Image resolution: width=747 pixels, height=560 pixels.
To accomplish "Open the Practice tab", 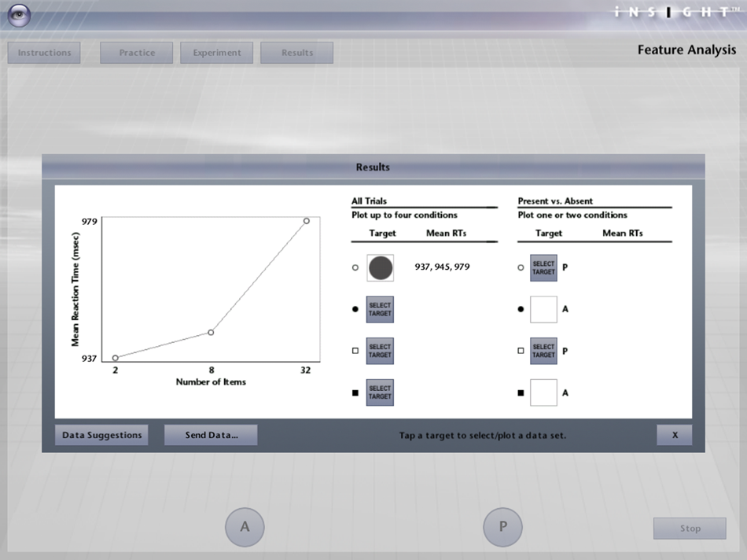I will click(x=136, y=53).
